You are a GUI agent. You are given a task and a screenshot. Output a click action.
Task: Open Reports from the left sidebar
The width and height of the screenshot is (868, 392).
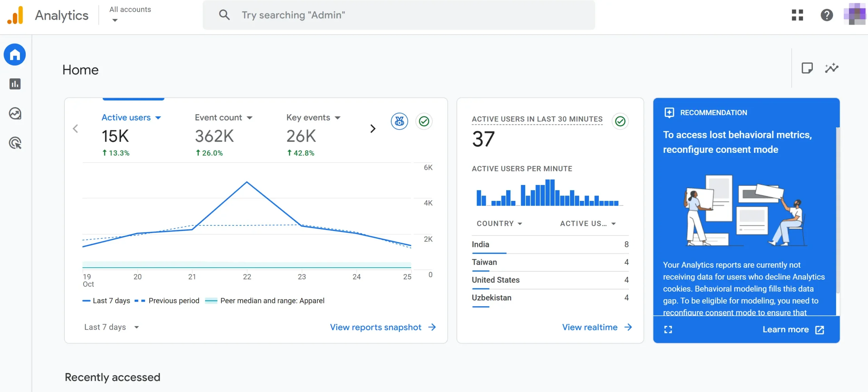pos(15,84)
